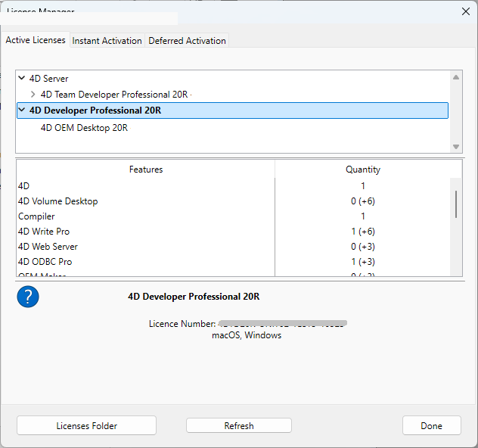478x448 pixels.
Task: Open the Licenses Folder button
Action: (86, 425)
